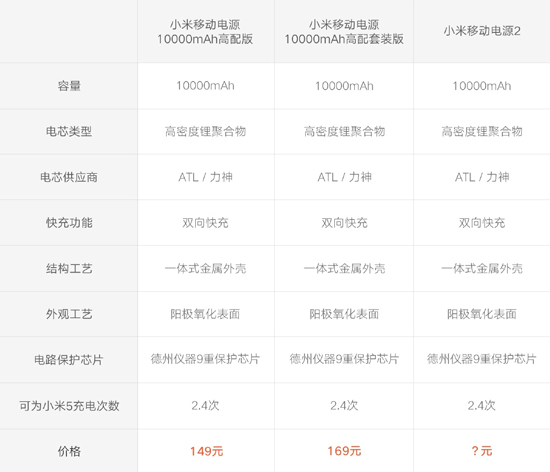Select the 电芯供应商 row label
This screenshot has width=550, height=472.
[69, 177]
